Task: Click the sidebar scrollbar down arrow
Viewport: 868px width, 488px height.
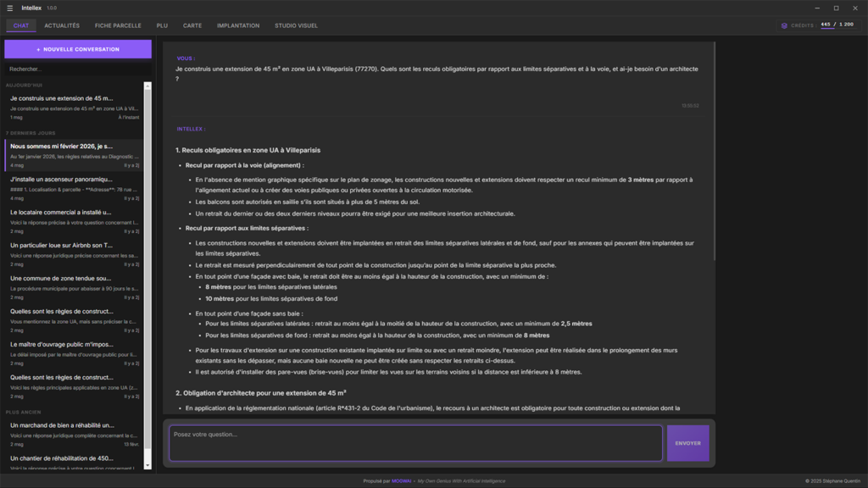Action: tap(147, 464)
